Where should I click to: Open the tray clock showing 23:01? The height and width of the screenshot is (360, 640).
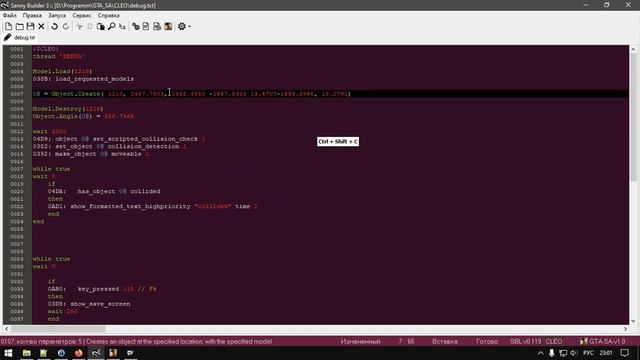[606, 353]
